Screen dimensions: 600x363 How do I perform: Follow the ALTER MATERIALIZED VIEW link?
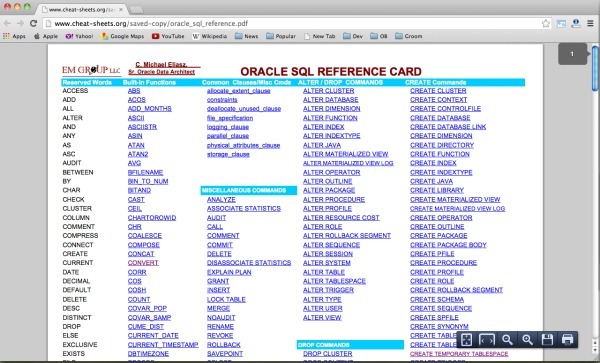pyautogui.click(x=346, y=154)
